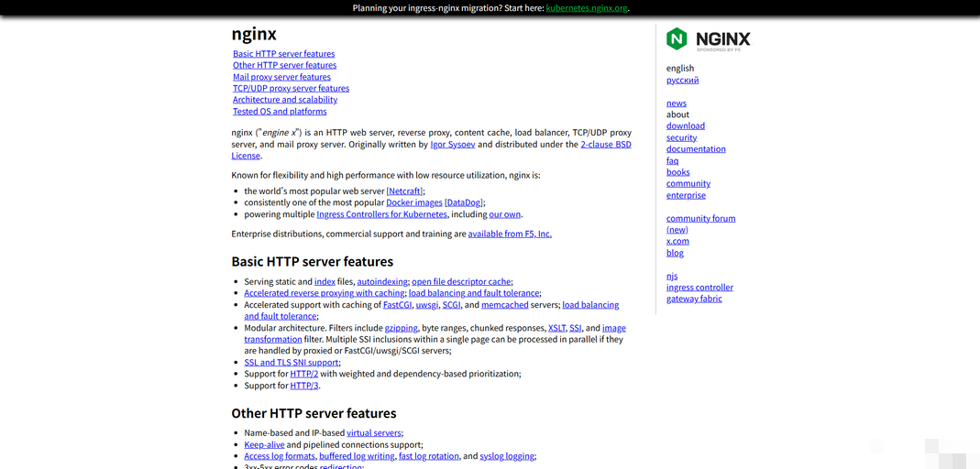Open TCP/UDP proxy server features link

(292, 88)
